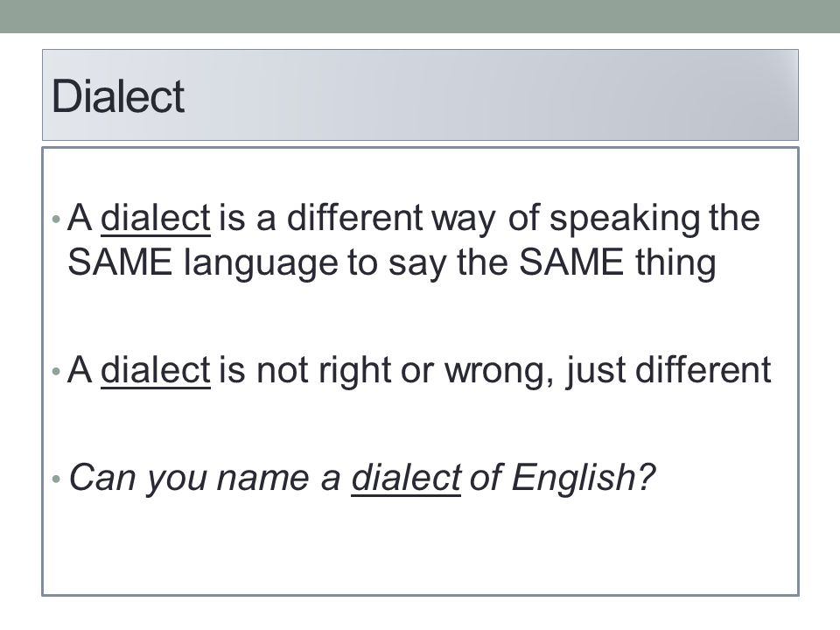Click the word 'speaking' in the first bullet
Screen dimensions: 840x630
(x=625, y=219)
